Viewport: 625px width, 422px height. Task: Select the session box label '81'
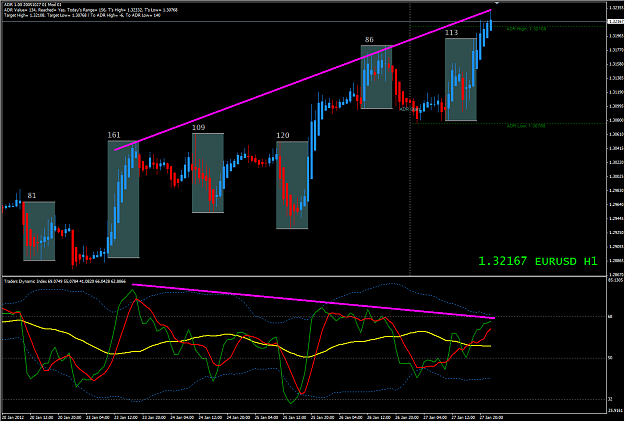pos(32,196)
